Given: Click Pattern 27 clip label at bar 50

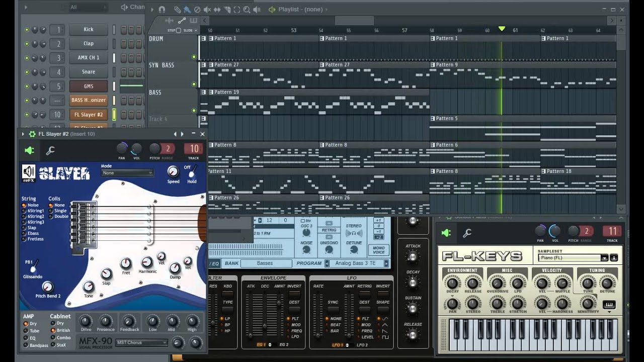Looking at the screenshot, I should point(226,65).
